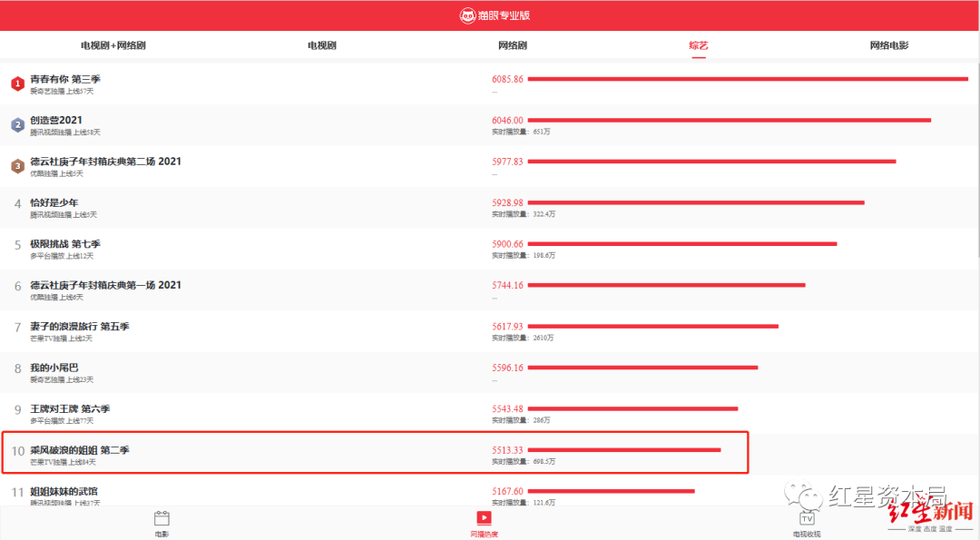Open the 电视收视 TV icon
This screenshot has width=980, height=540.
point(807,518)
